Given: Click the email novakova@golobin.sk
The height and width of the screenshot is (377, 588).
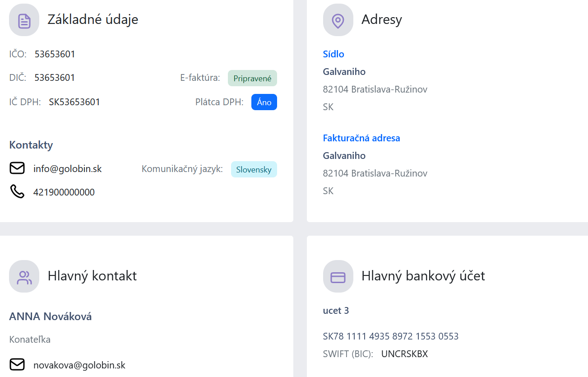Looking at the screenshot, I should (x=79, y=365).
